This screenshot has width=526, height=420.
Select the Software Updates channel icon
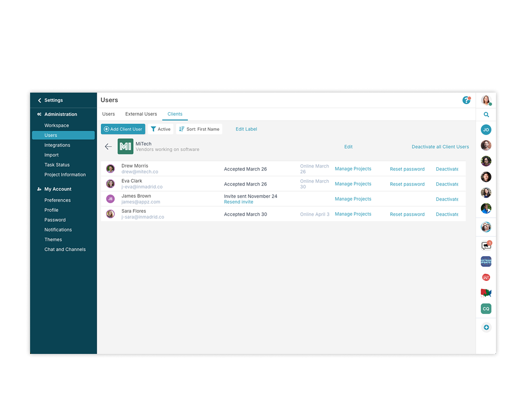tap(485, 261)
